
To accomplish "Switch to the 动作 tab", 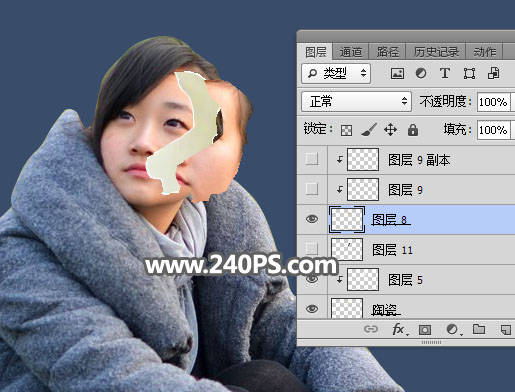I will pos(485,52).
